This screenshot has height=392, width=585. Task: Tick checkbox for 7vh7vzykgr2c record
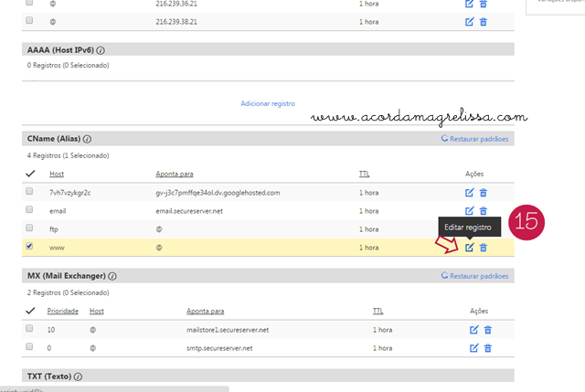pyautogui.click(x=29, y=191)
